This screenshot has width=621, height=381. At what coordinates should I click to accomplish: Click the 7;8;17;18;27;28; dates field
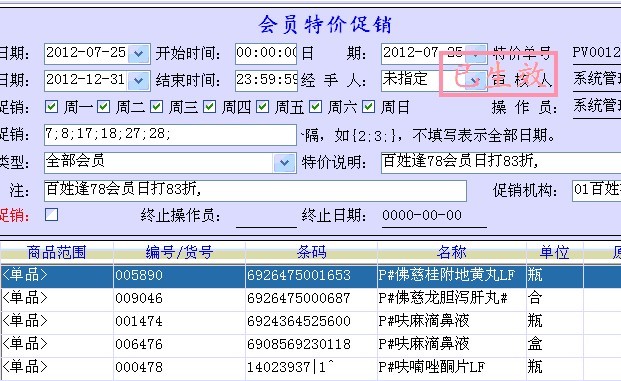(170, 135)
